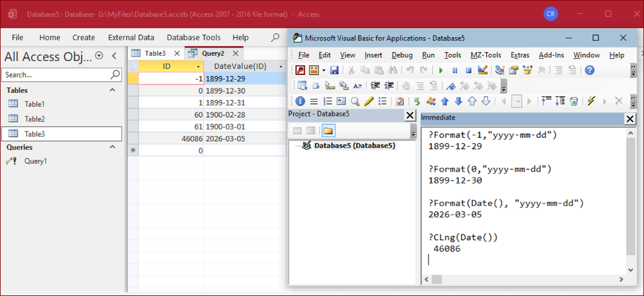Click the Access search magnifier in ribbon
Screen dimensions: 644x296
pos(275,37)
